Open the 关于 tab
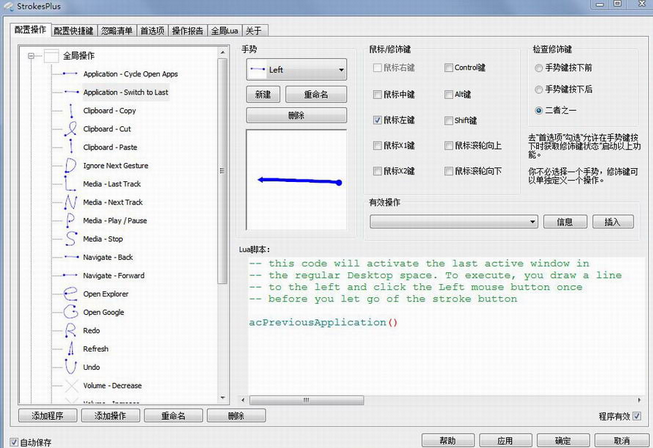The width and height of the screenshot is (653, 448). (x=254, y=31)
